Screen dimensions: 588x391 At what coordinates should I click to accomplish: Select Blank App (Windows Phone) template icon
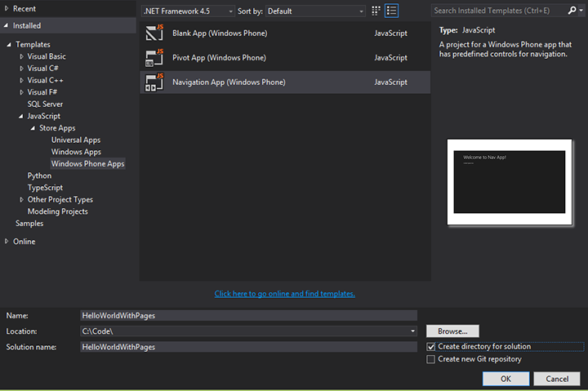coord(154,33)
